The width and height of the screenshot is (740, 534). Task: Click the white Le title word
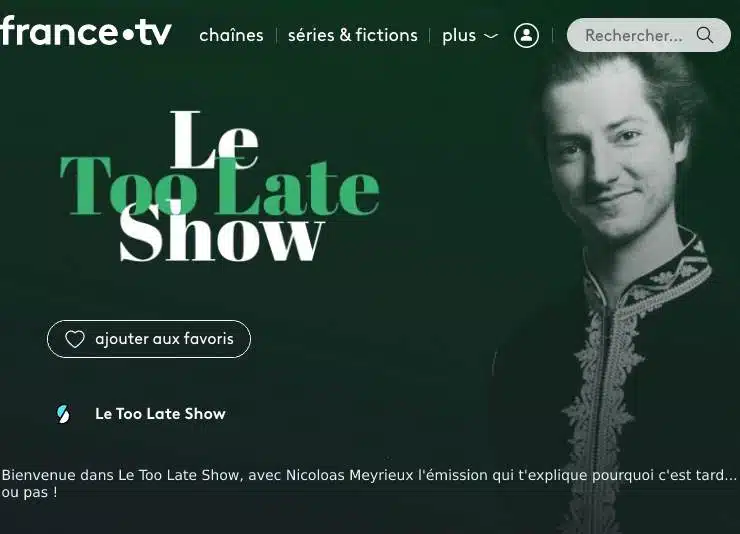click(x=214, y=140)
